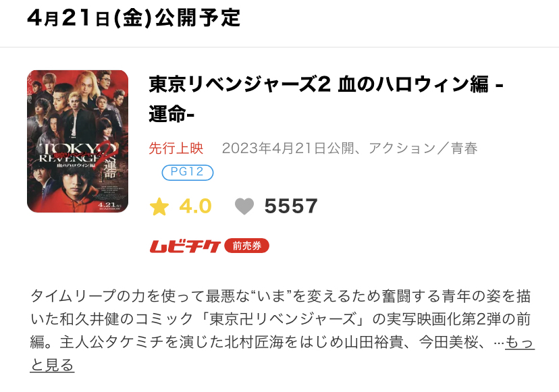
Task: Click the 運命 subtitle line of title
Action: (x=171, y=115)
